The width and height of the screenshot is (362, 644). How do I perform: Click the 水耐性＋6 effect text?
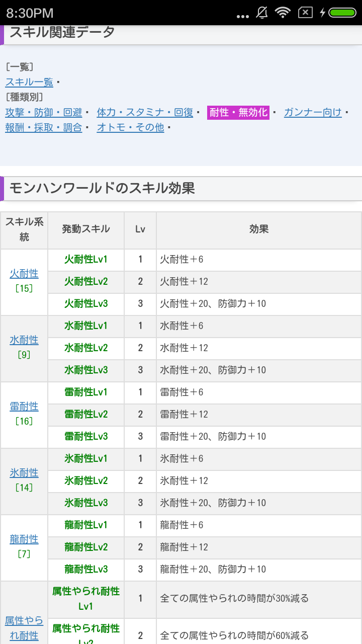pos(182,326)
